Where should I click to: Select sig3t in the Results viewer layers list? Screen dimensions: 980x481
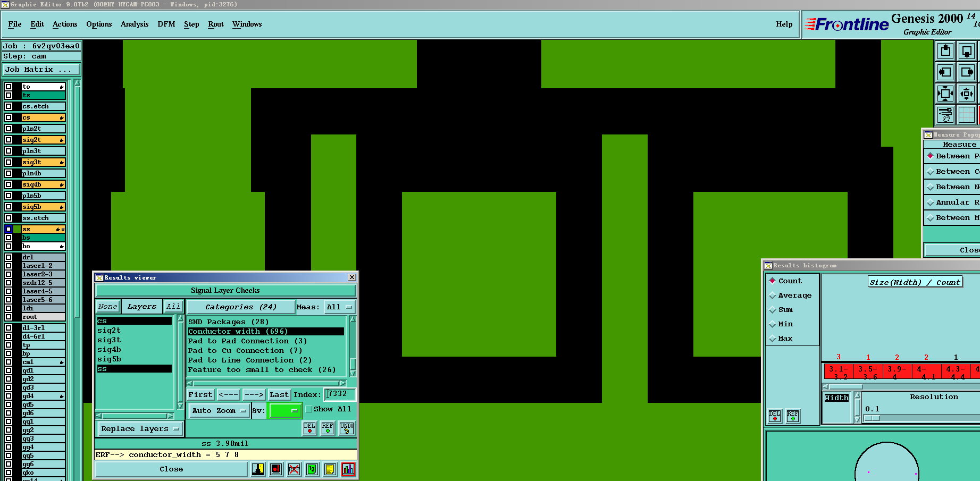click(134, 340)
